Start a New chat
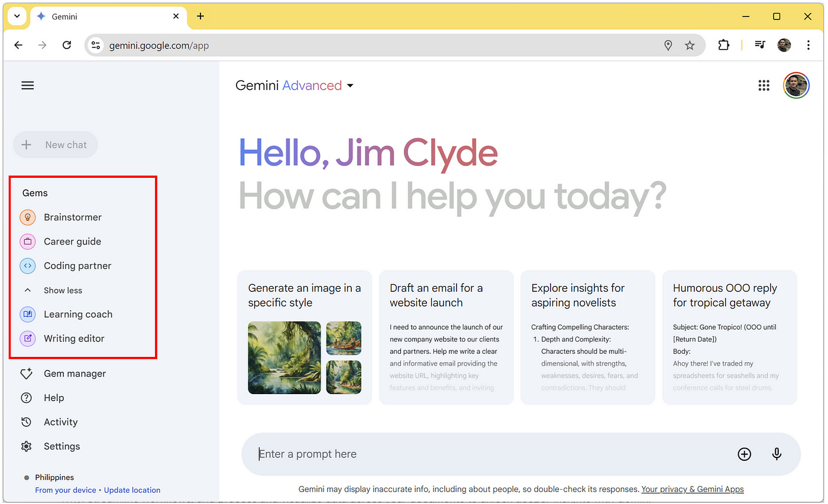 56,145
